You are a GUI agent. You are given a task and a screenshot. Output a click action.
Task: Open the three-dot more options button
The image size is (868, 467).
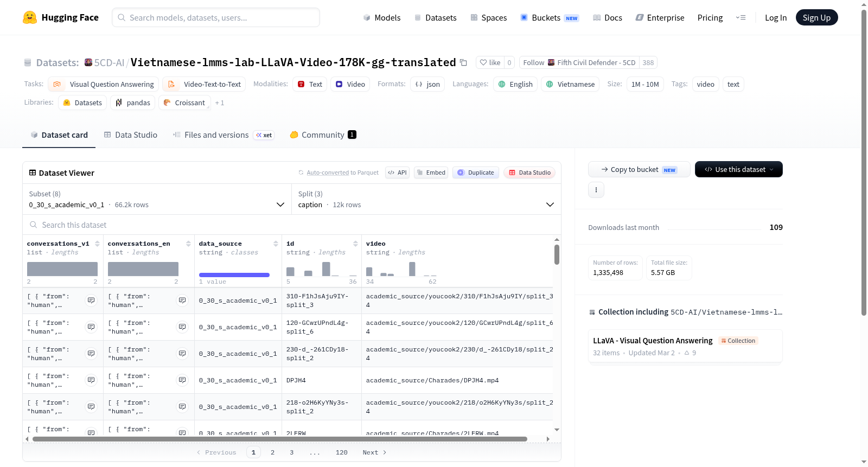(x=596, y=190)
